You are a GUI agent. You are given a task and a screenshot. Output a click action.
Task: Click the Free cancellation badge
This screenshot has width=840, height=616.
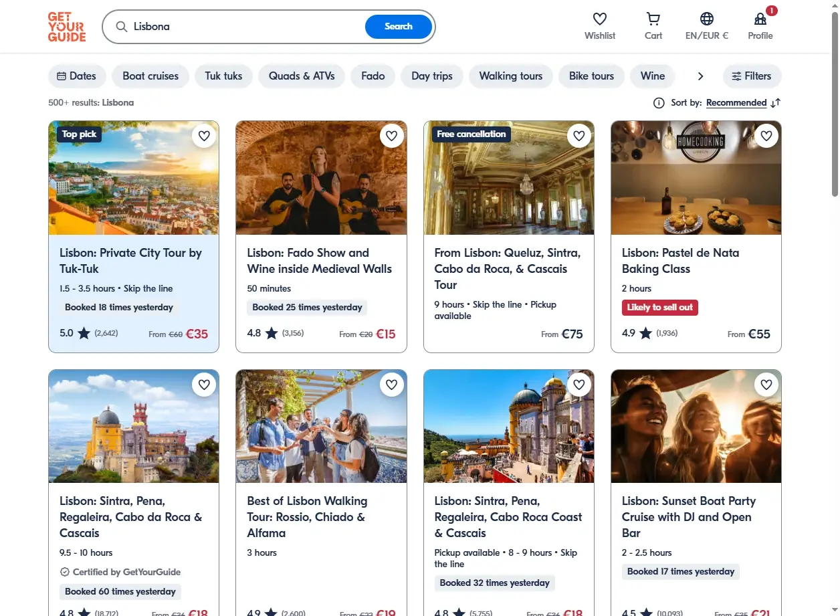pyautogui.click(x=471, y=134)
